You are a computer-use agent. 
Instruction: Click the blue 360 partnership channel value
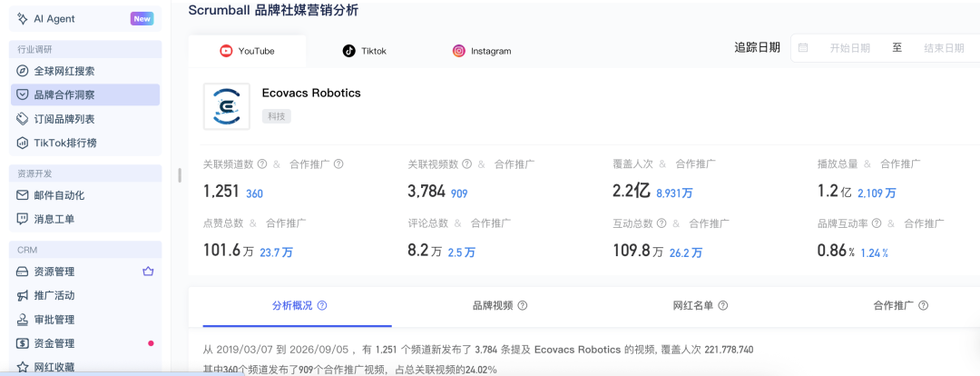(x=254, y=194)
